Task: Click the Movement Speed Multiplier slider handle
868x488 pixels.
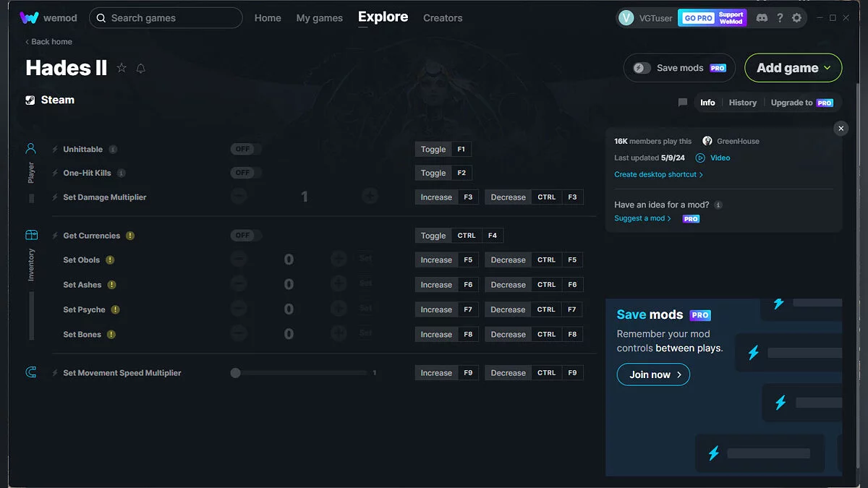Action: tap(235, 373)
